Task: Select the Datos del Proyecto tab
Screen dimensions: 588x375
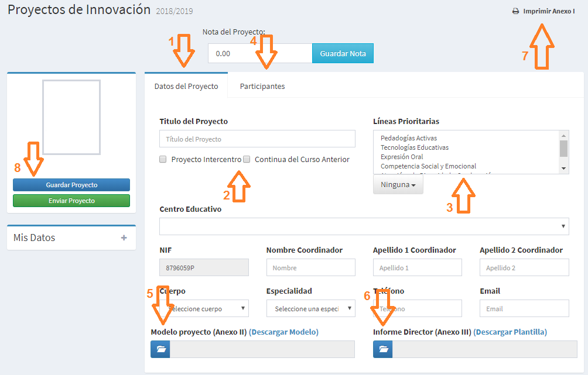Action: (186, 85)
